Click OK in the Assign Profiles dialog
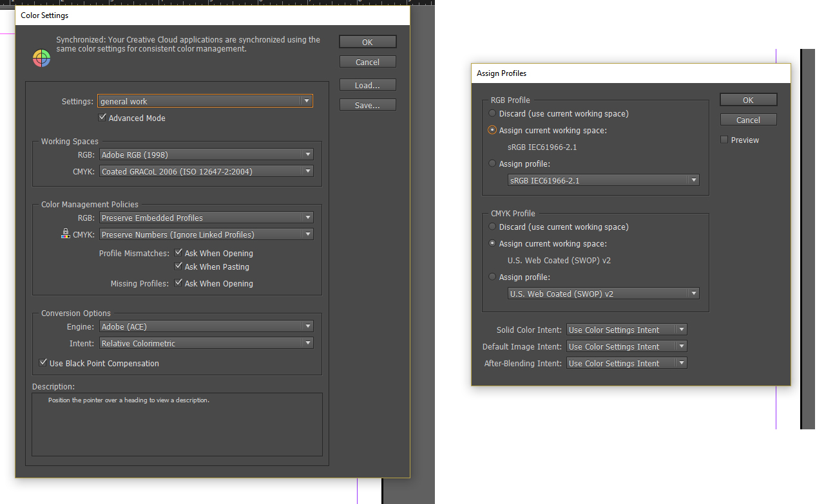Image resolution: width=835 pixels, height=504 pixels. pos(748,100)
